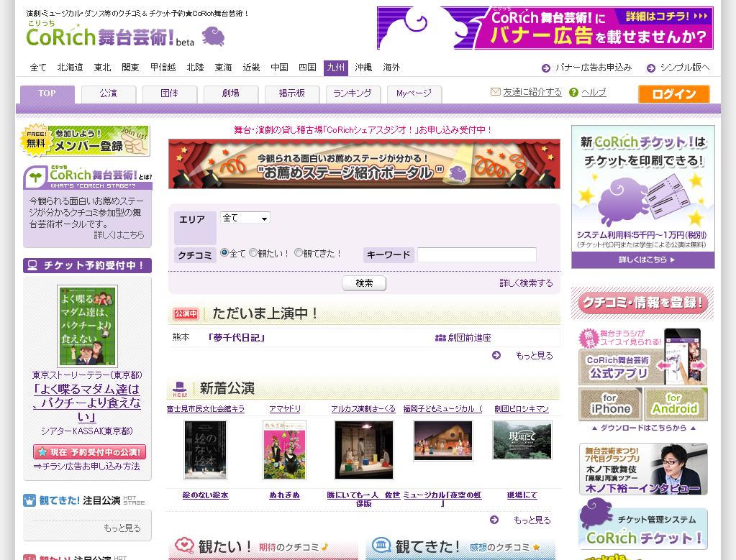This screenshot has width=736, height=560.
Task: Select the 観てきた! radio button
Action: point(299,253)
